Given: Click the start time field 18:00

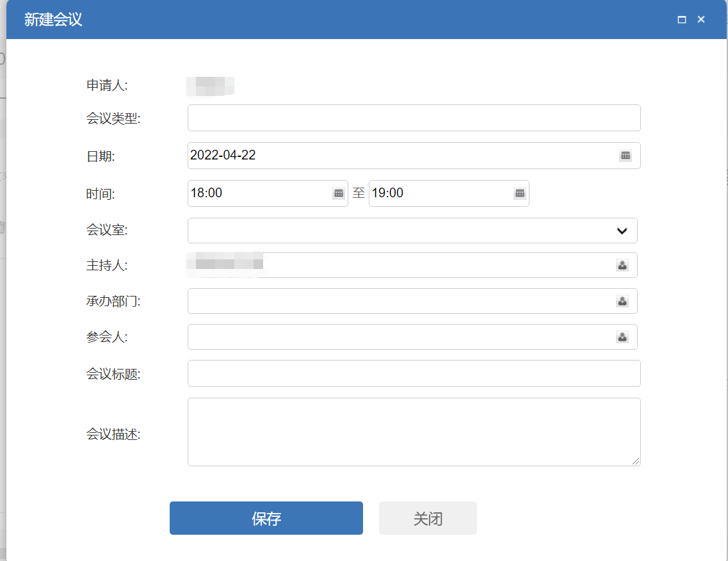Looking at the screenshot, I should pos(268,193).
